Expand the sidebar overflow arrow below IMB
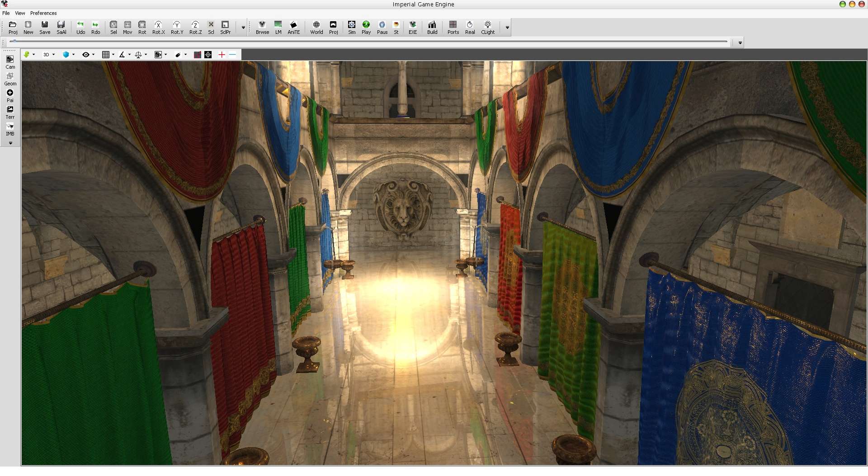This screenshot has height=476, width=868. (10, 143)
